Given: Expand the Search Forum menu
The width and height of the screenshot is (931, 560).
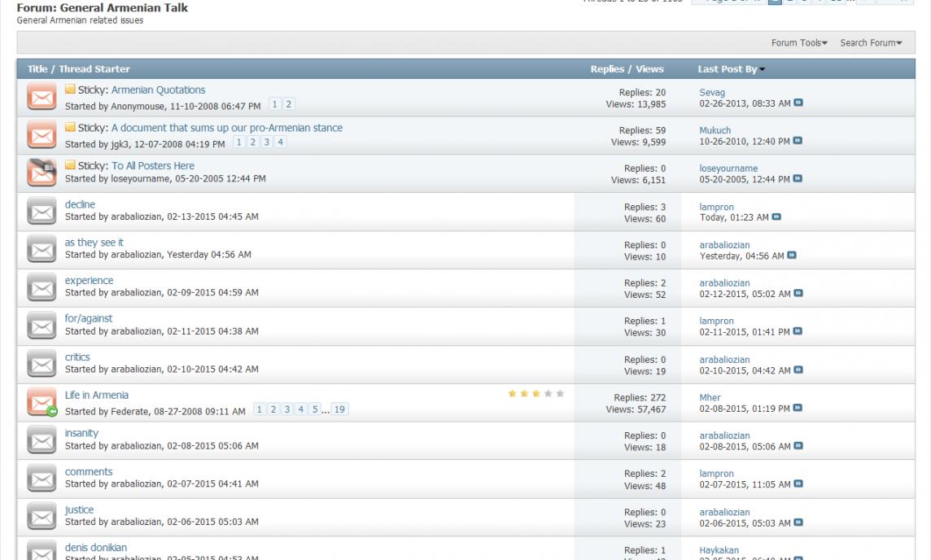Looking at the screenshot, I should click(x=871, y=42).
